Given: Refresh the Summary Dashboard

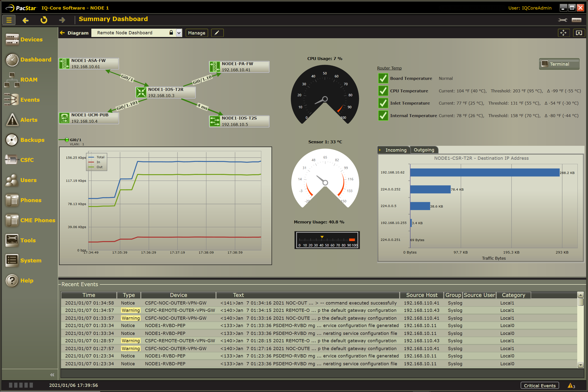Looking at the screenshot, I should 44,20.
